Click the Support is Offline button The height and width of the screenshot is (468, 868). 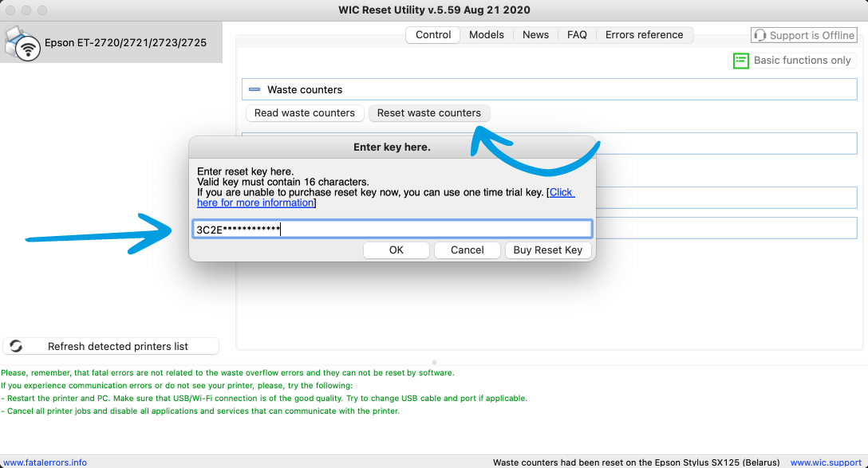(x=804, y=35)
